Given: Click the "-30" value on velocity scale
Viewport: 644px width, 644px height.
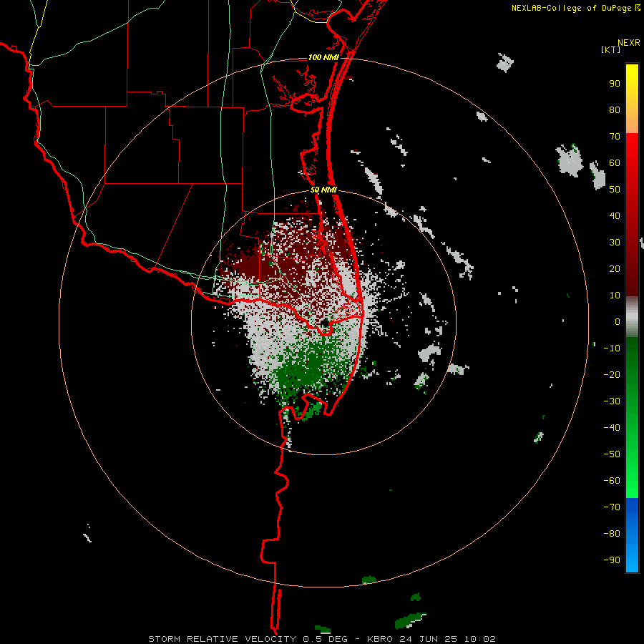Looking at the screenshot, I should 612,401.
